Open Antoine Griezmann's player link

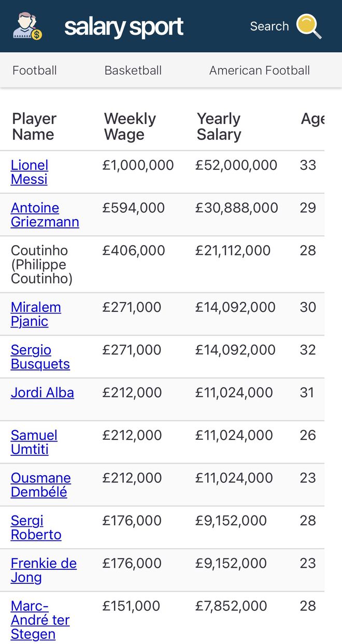(x=45, y=215)
